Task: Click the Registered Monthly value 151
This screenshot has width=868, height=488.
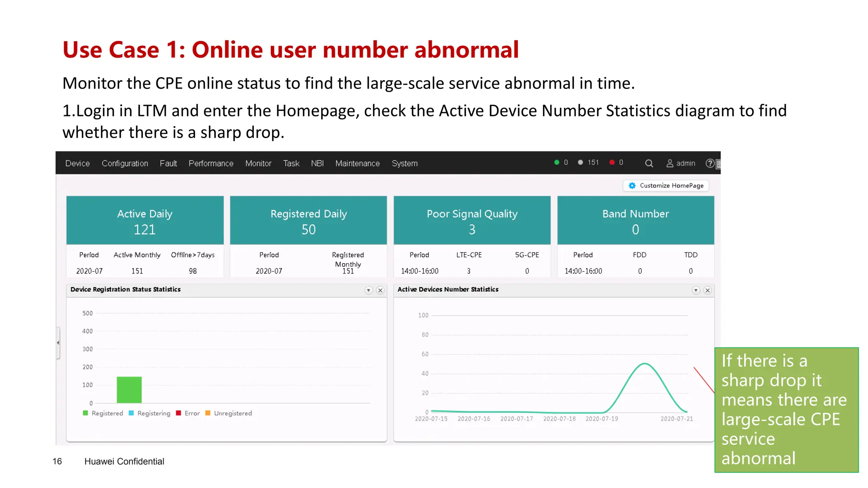Action: tap(348, 271)
